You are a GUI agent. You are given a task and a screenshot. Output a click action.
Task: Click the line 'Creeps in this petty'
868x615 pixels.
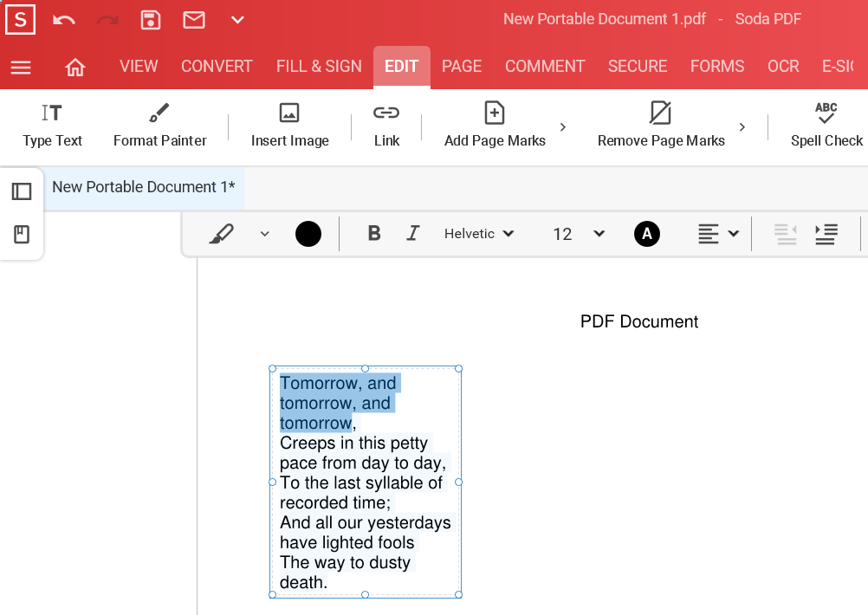[x=353, y=443]
